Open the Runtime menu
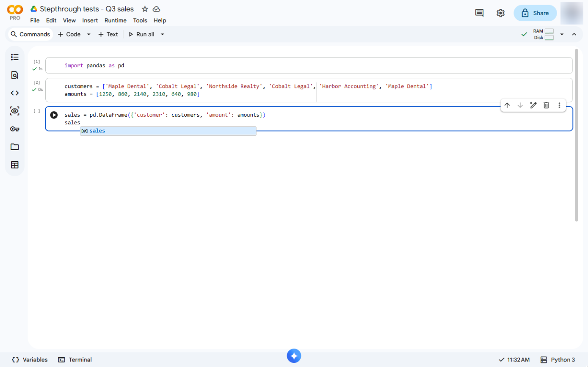588x367 pixels. point(116,20)
